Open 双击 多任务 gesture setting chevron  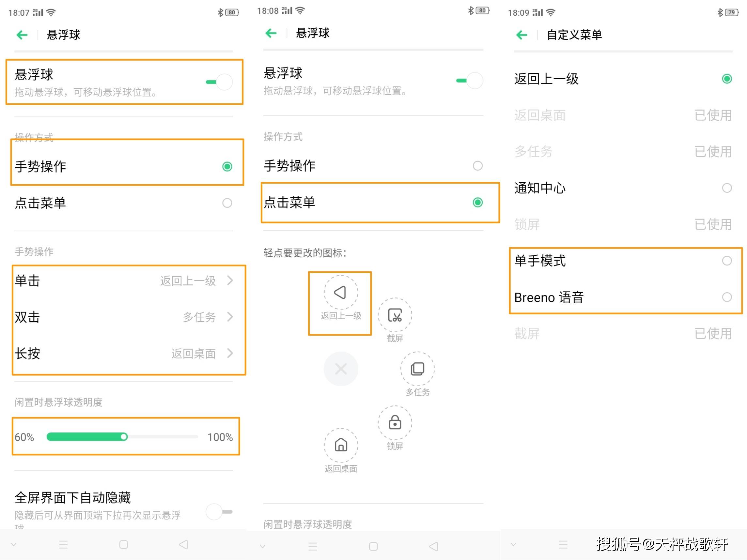click(230, 317)
